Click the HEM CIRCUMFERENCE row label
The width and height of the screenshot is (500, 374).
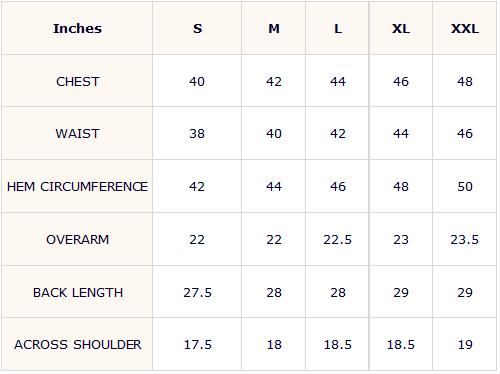pos(77,186)
